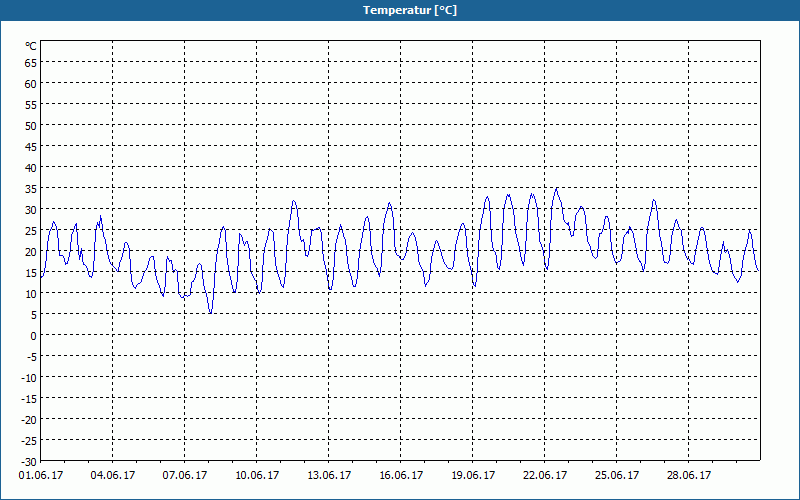Click the 25.06.17 date label

(x=617, y=476)
